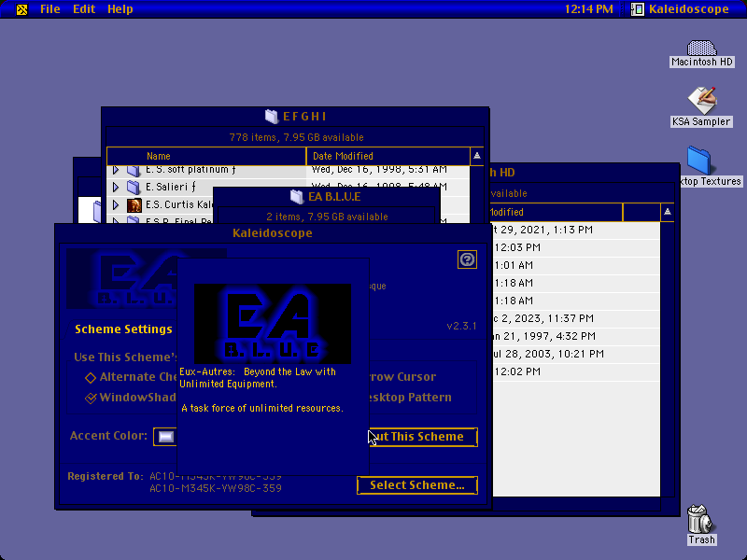Click the registration code AC10-M345K-VW98C-359
The width and height of the screenshot is (747, 560).
216,488
